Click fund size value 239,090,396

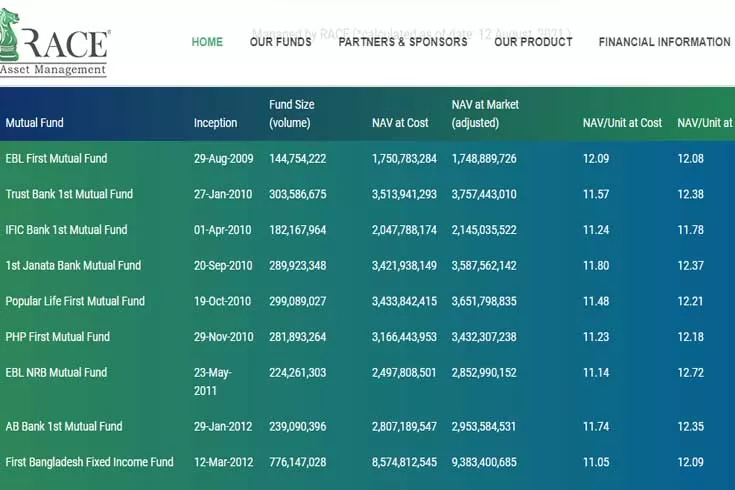pyautogui.click(x=298, y=426)
